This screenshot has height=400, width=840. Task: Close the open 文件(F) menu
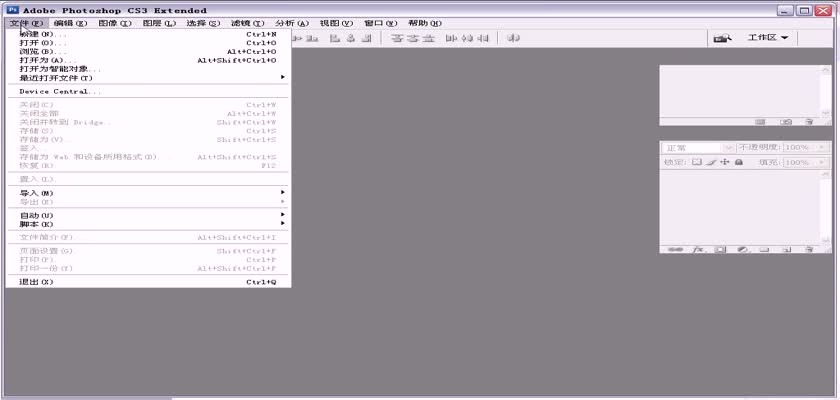coord(26,23)
